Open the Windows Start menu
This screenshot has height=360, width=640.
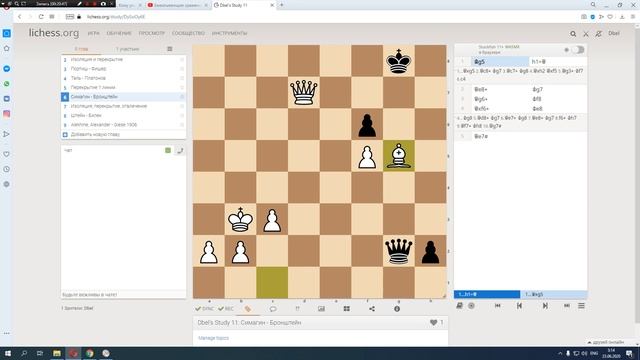click(7, 353)
